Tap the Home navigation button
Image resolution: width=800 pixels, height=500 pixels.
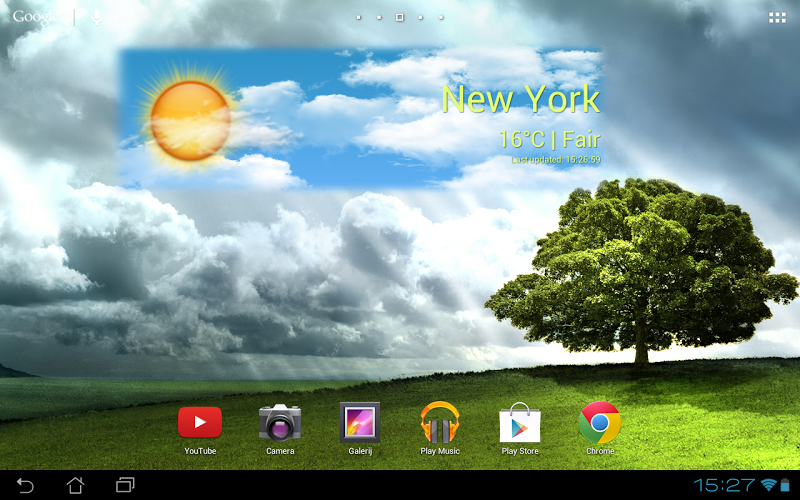tap(76, 485)
